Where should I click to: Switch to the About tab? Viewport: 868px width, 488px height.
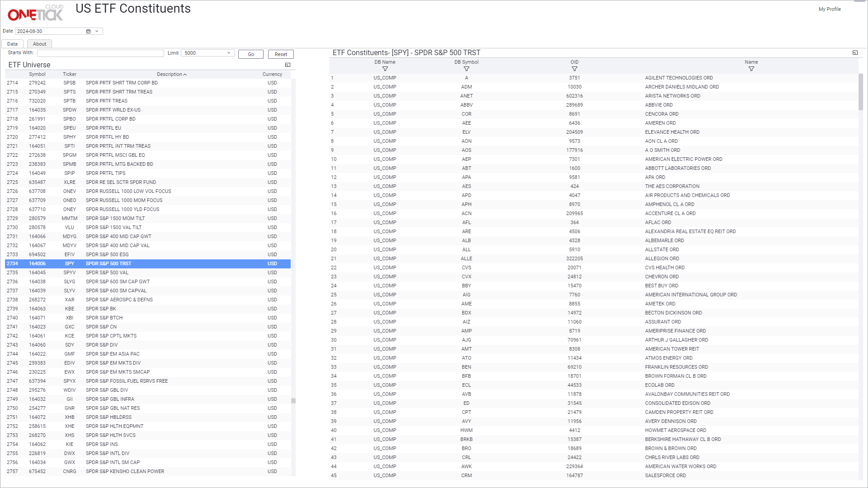39,44
